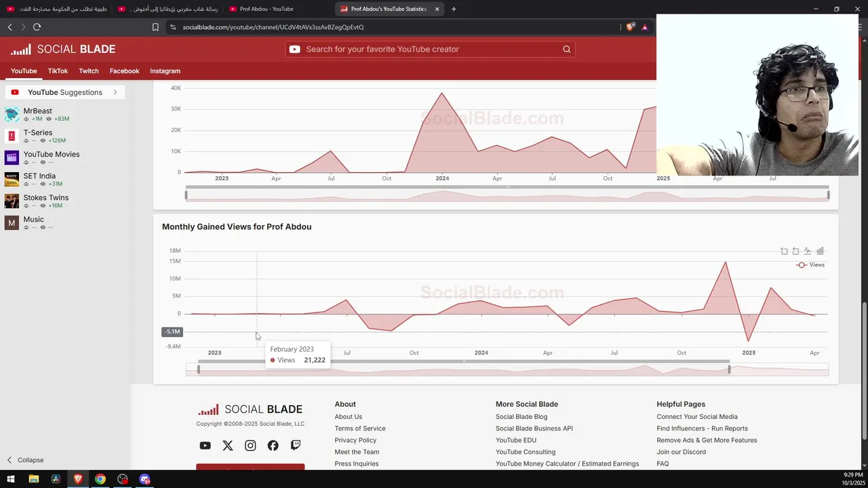
Task: Open the Press Inquiries link
Action: pyautogui.click(x=356, y=464)
